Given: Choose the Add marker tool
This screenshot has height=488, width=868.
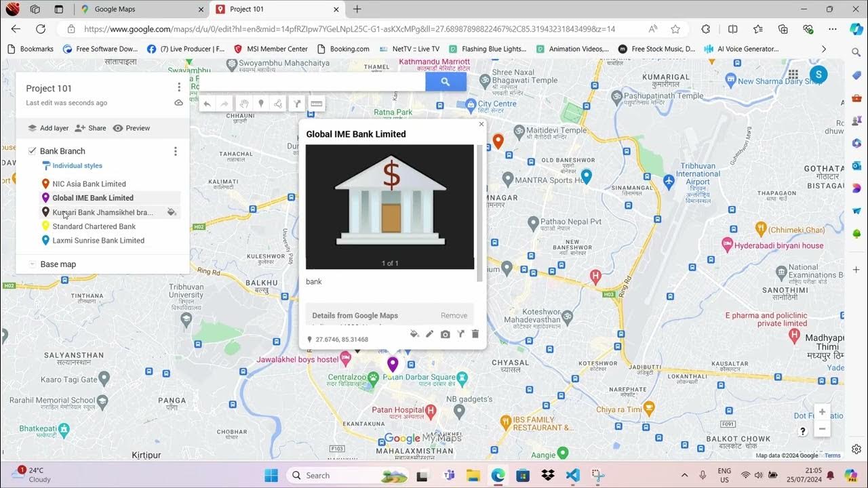Looking at the screenshot, I should (261, 104).
